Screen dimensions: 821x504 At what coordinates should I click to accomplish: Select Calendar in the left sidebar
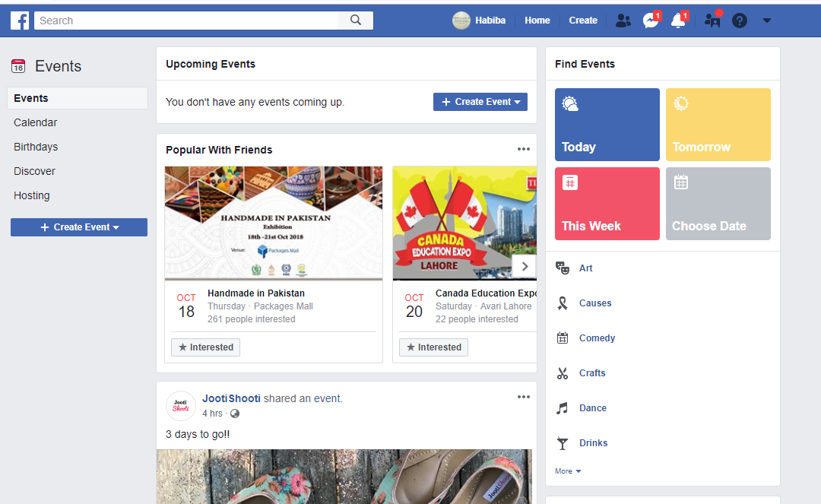pyautogui.click(x=36, y=122)
